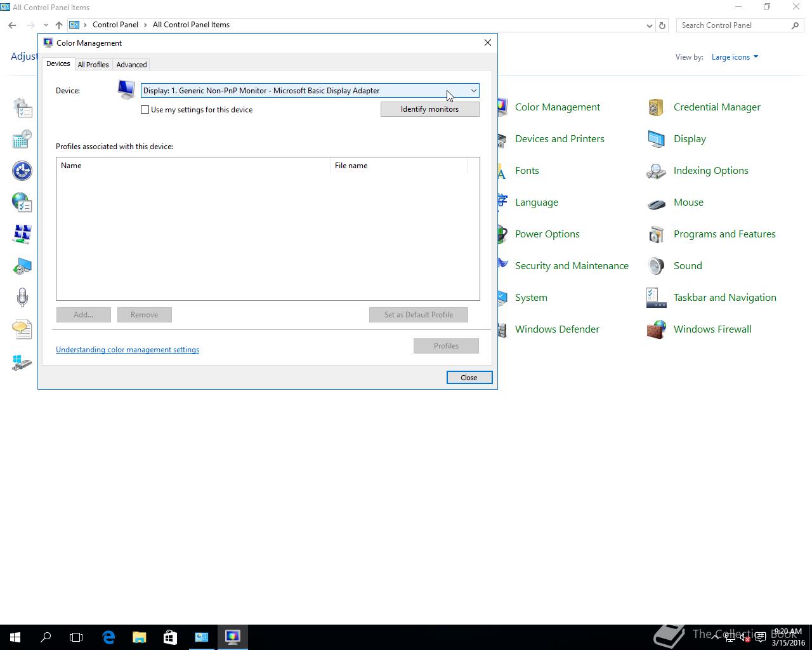The width and height of the screenshot is (812, 650).
Task: Expand the recent locations arrow
Action: click(46, 25)
